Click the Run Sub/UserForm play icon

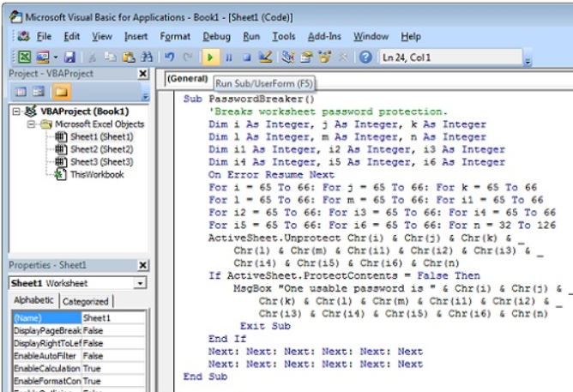pos(210,57)
